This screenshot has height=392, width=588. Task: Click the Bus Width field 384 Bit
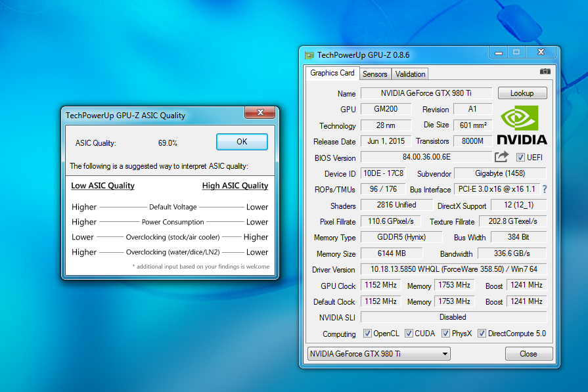[518, 237]
